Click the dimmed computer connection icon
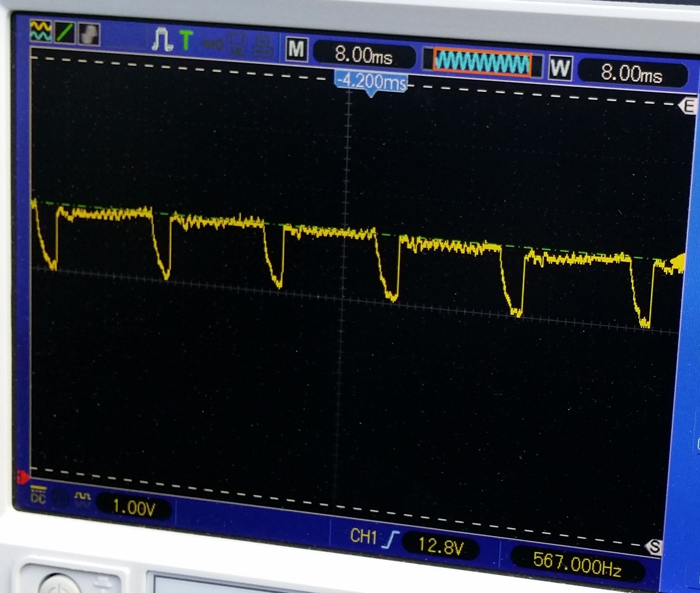The width and height of the screenshot is (700, 593). [x=237, y=45]
